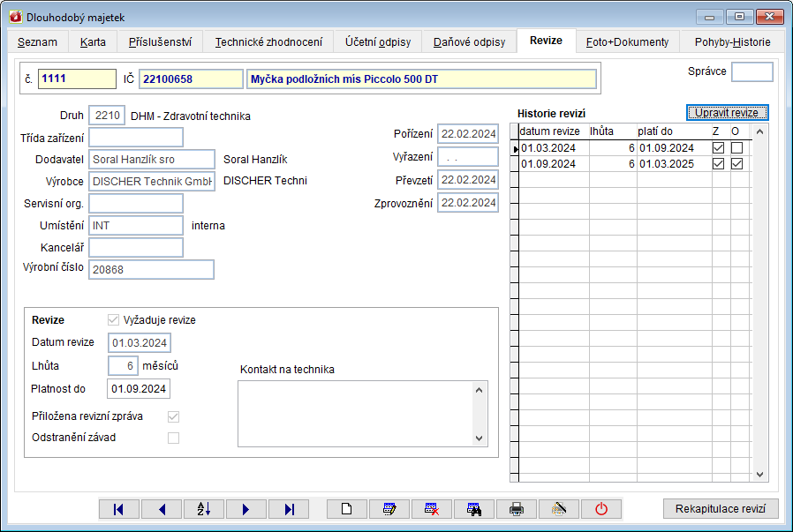
Task: Click the Správce input field
Action: 752,71
